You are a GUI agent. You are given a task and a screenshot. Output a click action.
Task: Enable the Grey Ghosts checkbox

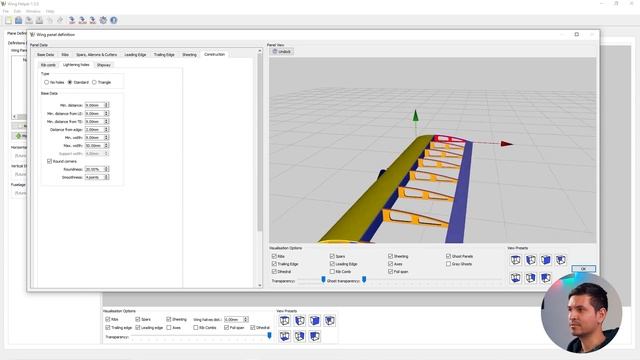(x=449, y=264)
